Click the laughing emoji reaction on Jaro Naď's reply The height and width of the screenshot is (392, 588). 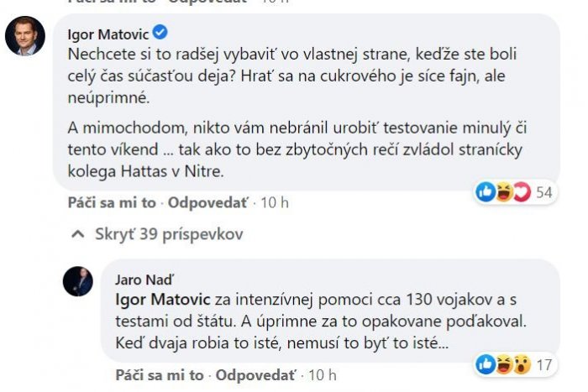(x=503, y=364)
